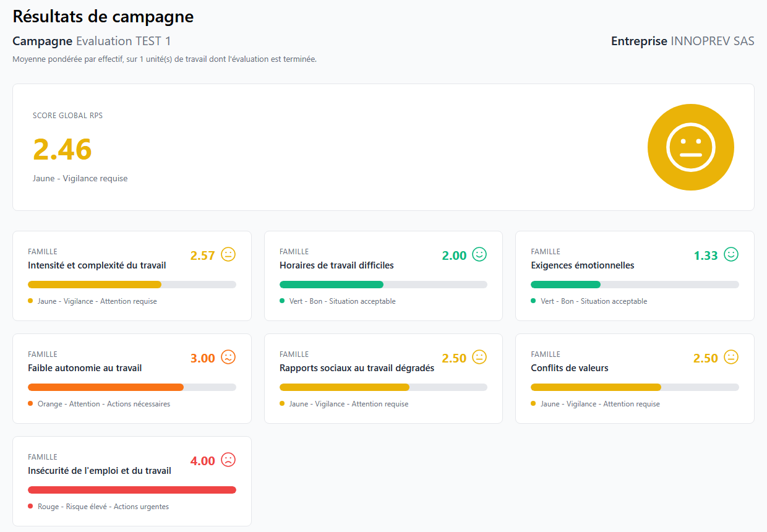Click the neutral face beside 2.57

point(228,254)
